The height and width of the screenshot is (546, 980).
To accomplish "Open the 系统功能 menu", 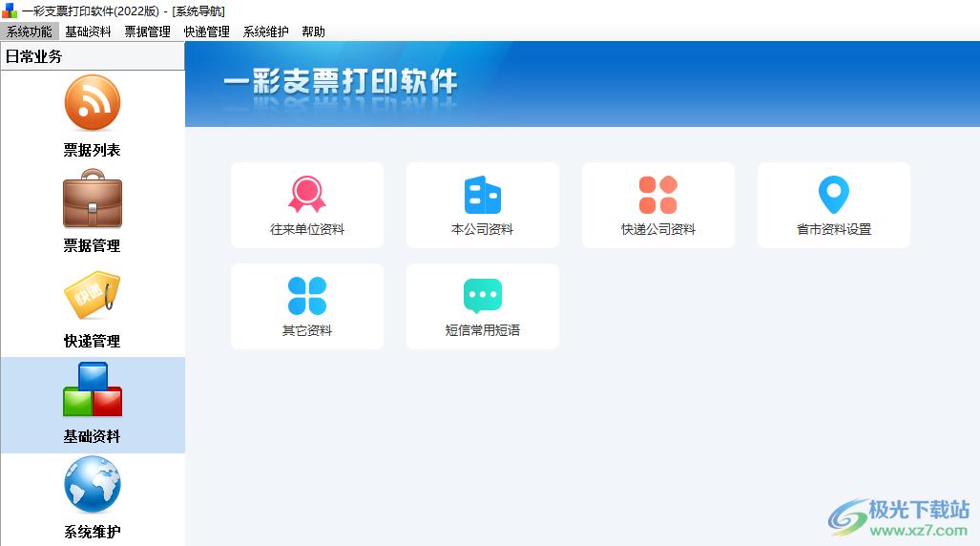I will 30,31.
